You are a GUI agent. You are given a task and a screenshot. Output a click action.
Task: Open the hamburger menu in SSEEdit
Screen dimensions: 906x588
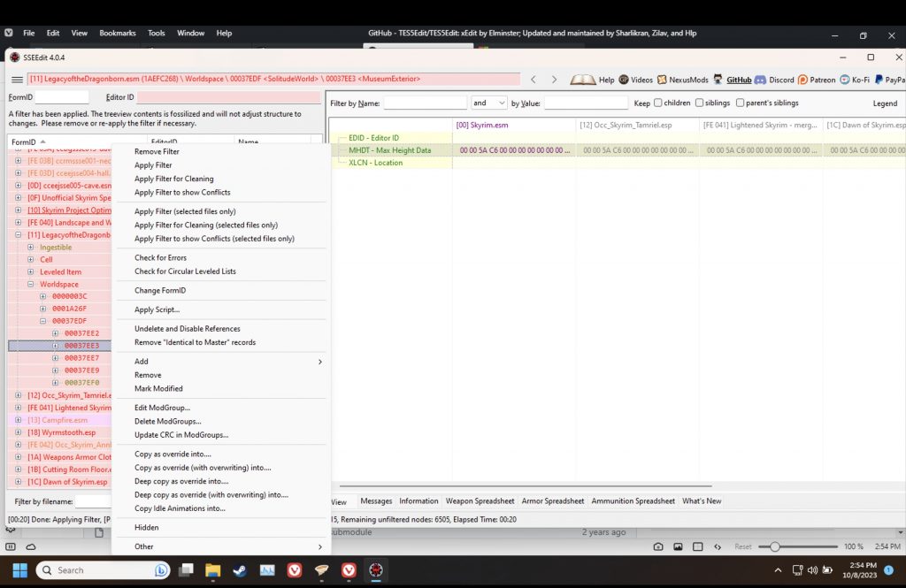17,80
